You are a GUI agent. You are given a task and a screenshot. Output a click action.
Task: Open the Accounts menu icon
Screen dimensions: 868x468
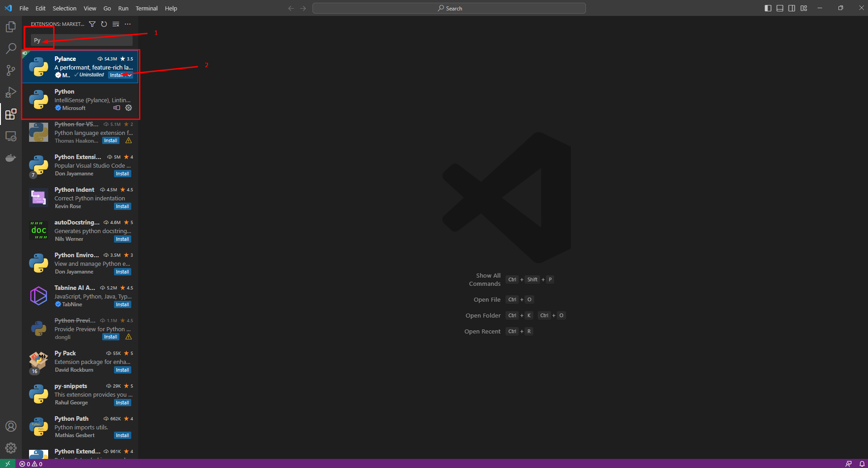point(11,426)
